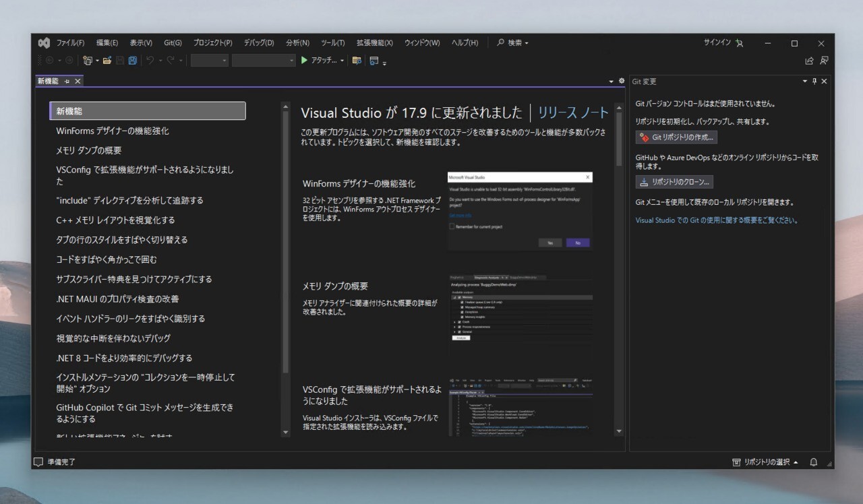This screenshot has height=504, width=863.
Task: Open notifications via the bell icon
Action: [812, 462]
